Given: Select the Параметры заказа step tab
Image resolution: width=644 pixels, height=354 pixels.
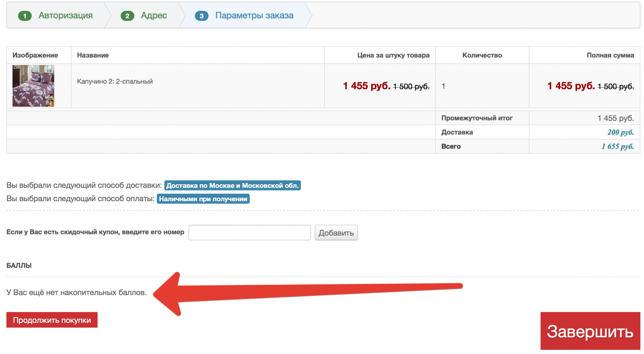Looking at the screenshot, I should [254, 15].
